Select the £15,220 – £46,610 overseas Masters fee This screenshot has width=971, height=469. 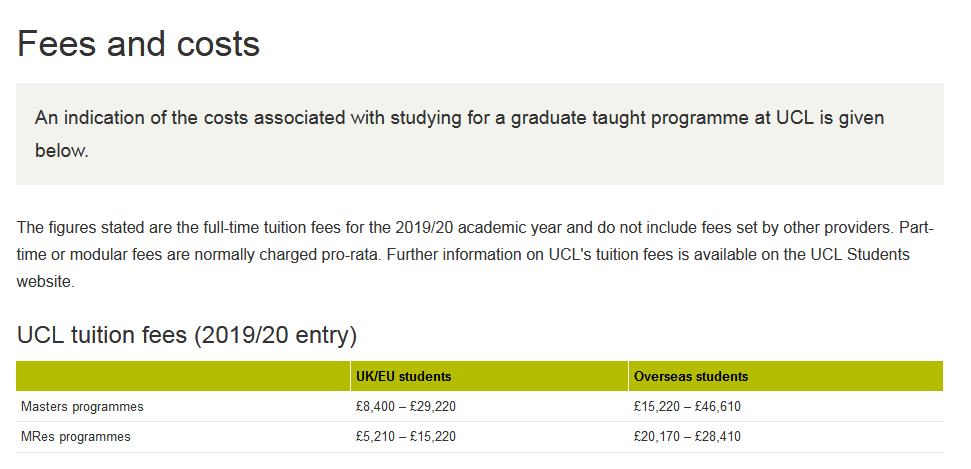pos(687,407)
